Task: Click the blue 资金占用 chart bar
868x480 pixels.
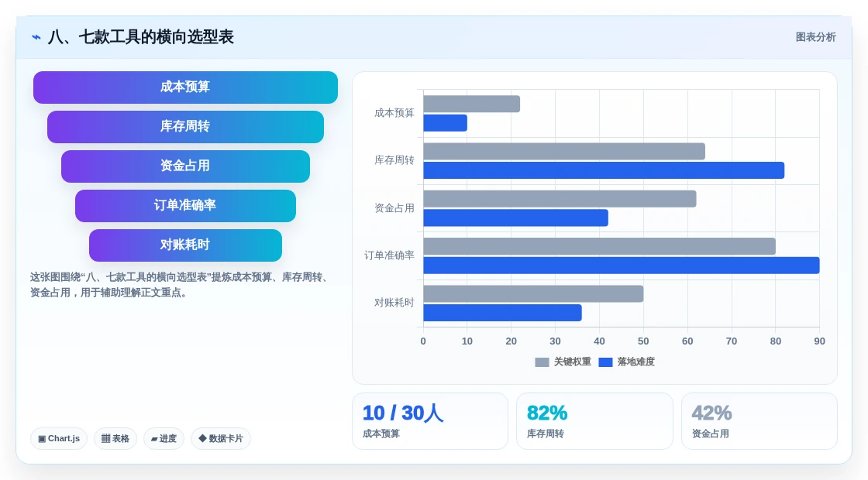Action: click(x=516, y=218)
